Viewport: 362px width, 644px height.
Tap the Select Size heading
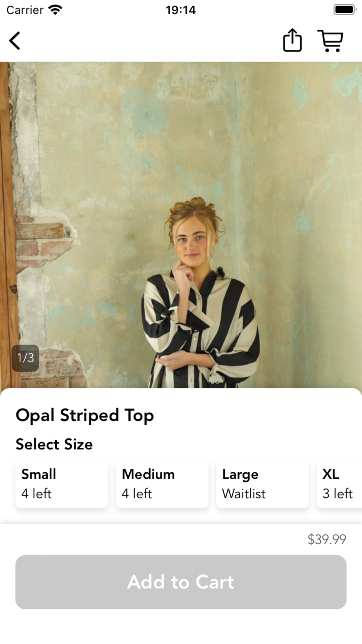click(x=54, y=444)
